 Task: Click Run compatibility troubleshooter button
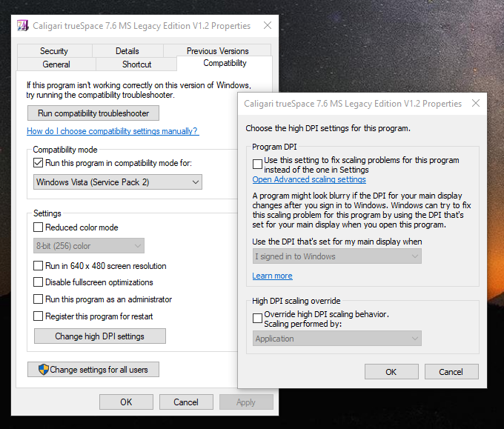pyautogui.click(x=93, y=113)
